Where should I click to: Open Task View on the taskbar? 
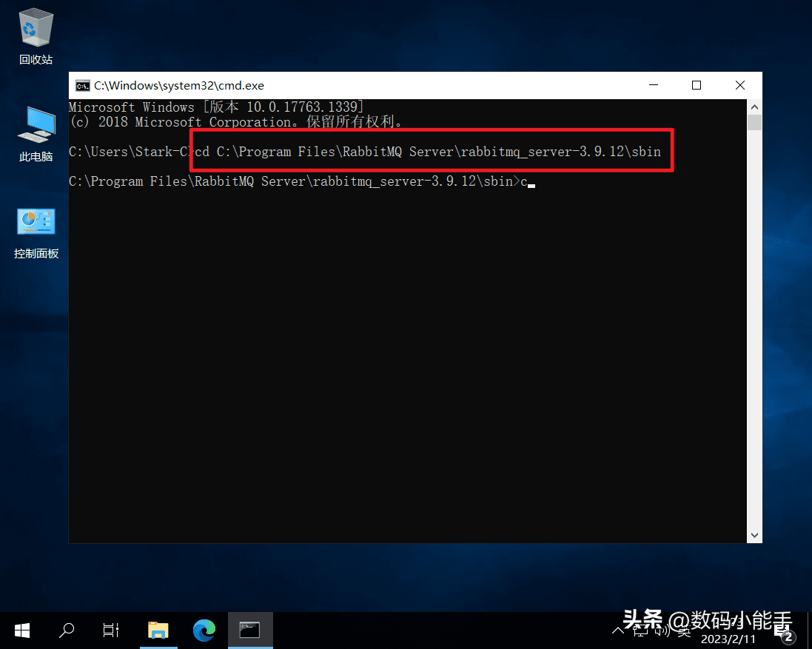[x=111, y=630]
